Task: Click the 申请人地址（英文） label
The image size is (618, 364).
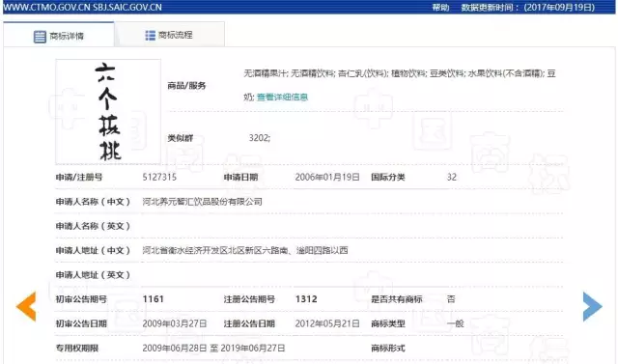Action: coord(93,275)
